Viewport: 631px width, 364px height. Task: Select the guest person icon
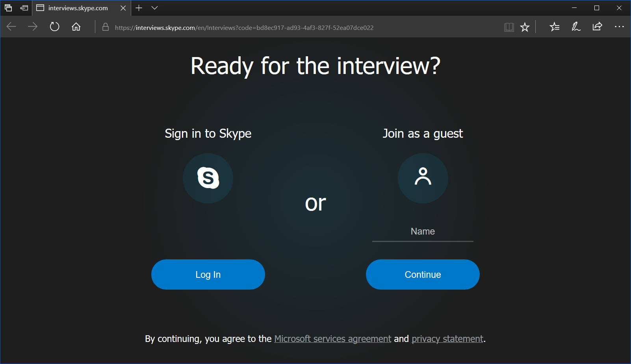click(x=423, y=178)
